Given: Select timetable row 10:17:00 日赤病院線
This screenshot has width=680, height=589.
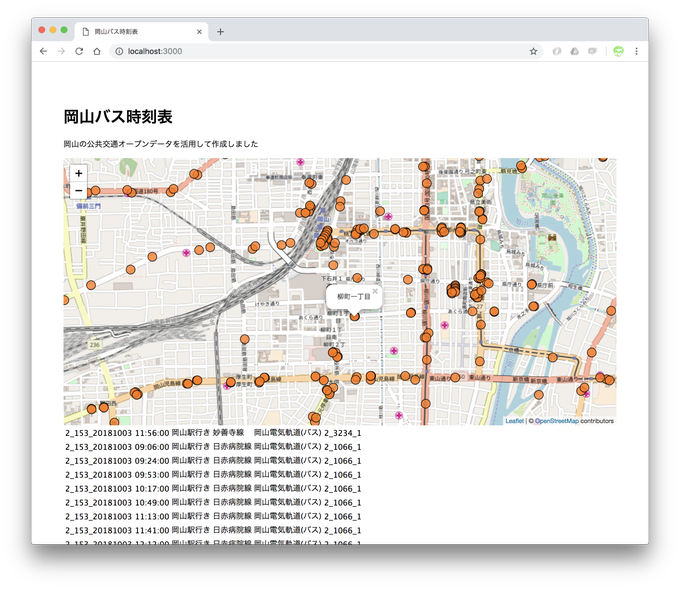Looking at the screenshot, I should click(213, 488).
